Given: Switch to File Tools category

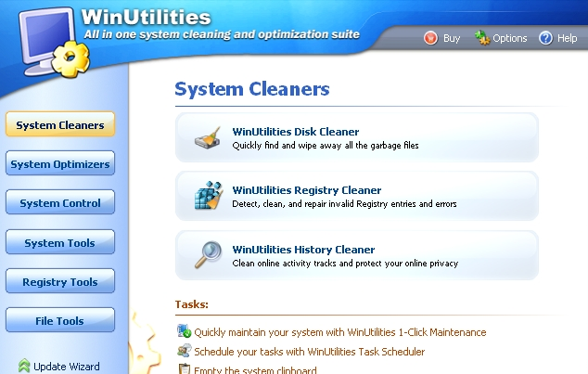Looking at the screenshot, I should tap(60, 320).
